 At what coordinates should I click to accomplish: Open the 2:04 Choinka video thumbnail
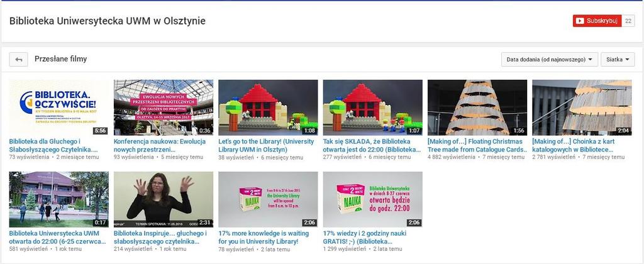582,107
